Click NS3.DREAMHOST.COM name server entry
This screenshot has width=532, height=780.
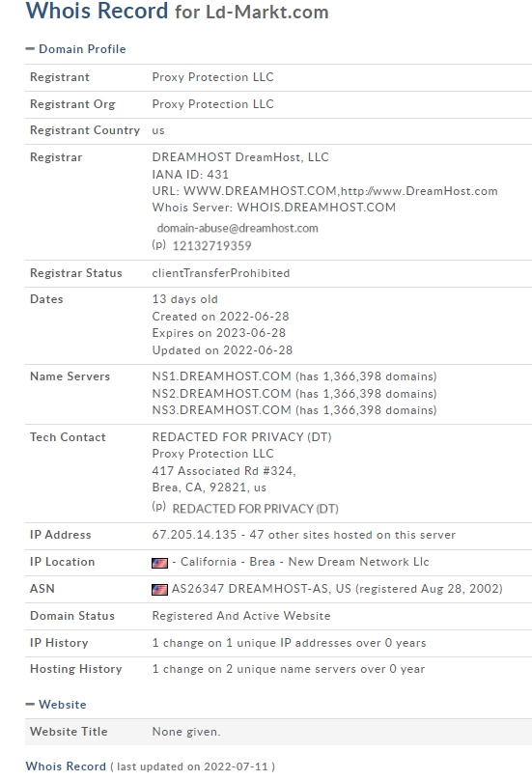point(221,410)
